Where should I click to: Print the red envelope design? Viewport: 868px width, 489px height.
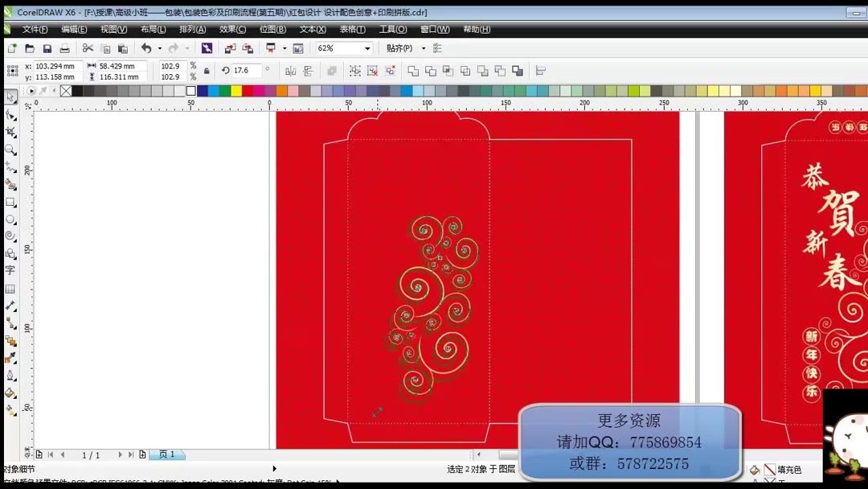tap(63, 47)
